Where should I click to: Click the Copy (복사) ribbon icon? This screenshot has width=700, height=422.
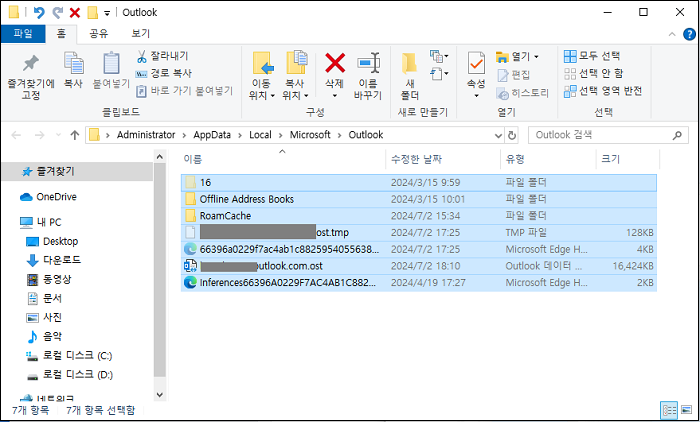click(74, 63)
